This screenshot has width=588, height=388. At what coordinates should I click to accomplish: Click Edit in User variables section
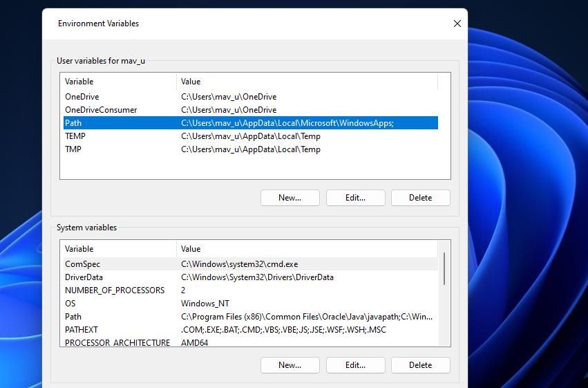356,198
